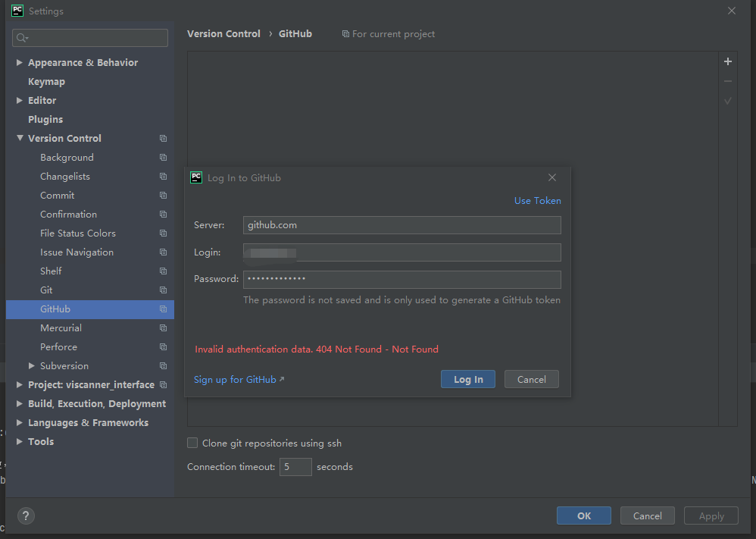Expand the Editor section

click(19, 100)
